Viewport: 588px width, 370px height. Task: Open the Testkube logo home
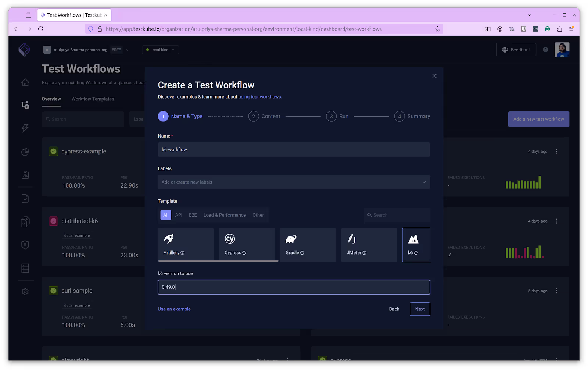coord(24,49)
